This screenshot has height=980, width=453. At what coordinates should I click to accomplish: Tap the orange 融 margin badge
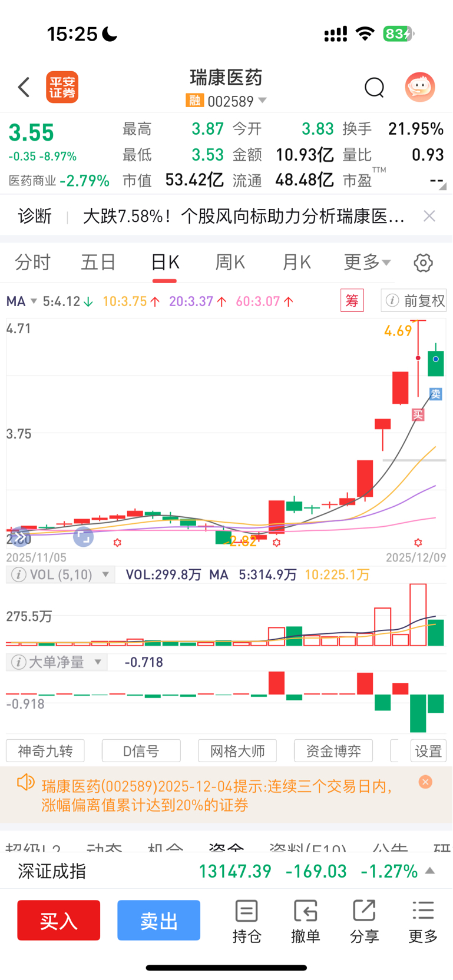tap(194, 101)
